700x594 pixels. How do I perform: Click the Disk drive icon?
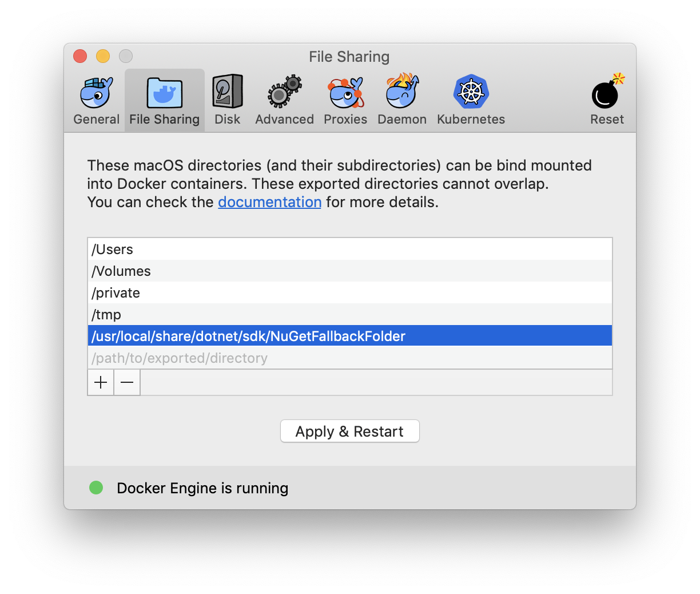click(227, 92)
